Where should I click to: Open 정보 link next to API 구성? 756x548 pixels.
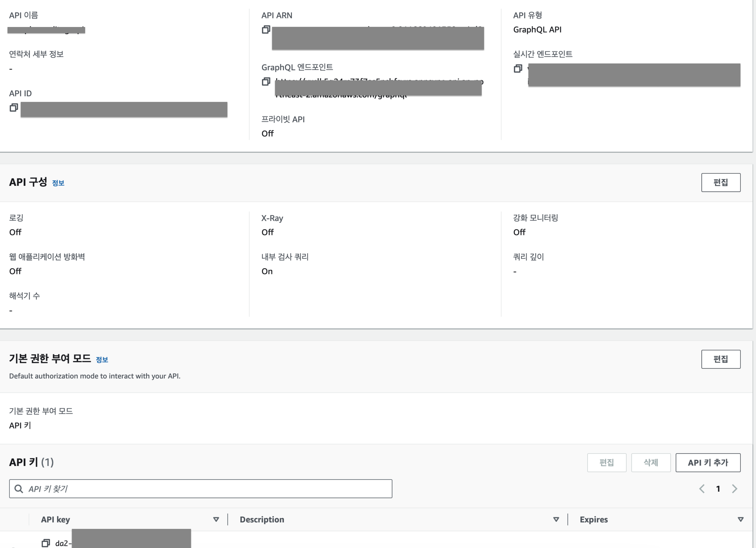point(58,183)
